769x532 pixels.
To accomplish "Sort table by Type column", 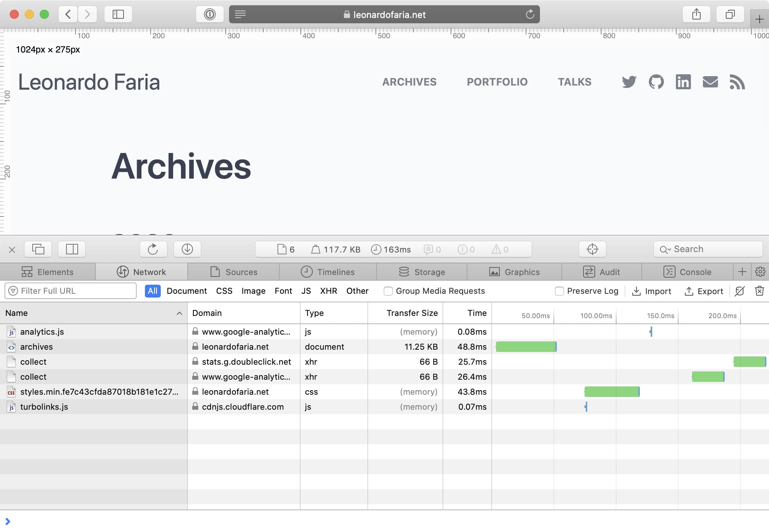I will [x=334, y=313].
